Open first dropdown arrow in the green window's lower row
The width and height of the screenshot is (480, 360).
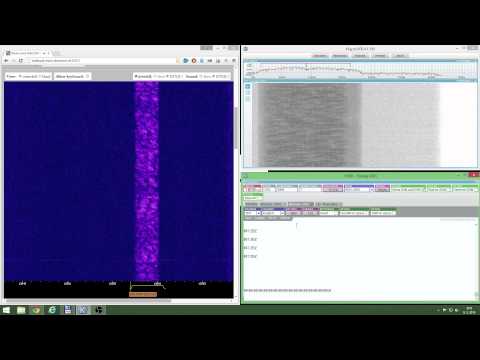pos(258,213)
